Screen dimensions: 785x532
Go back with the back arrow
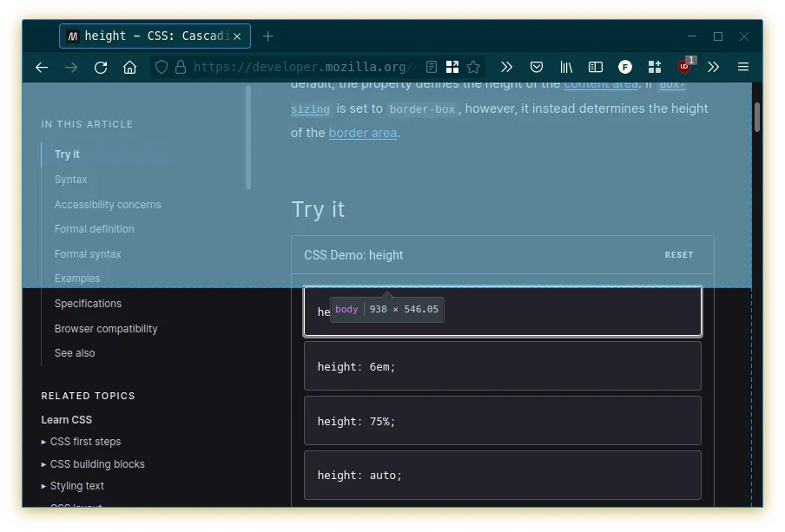point(42,67)
